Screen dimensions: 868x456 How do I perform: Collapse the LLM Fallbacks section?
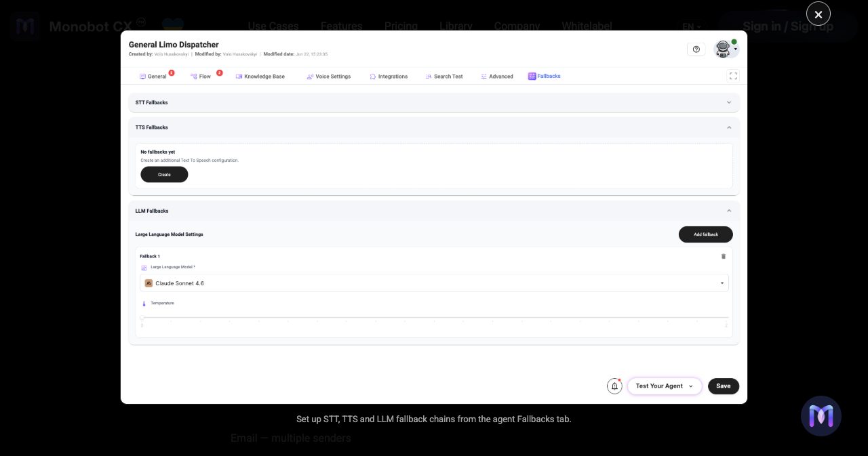[434, 211]
